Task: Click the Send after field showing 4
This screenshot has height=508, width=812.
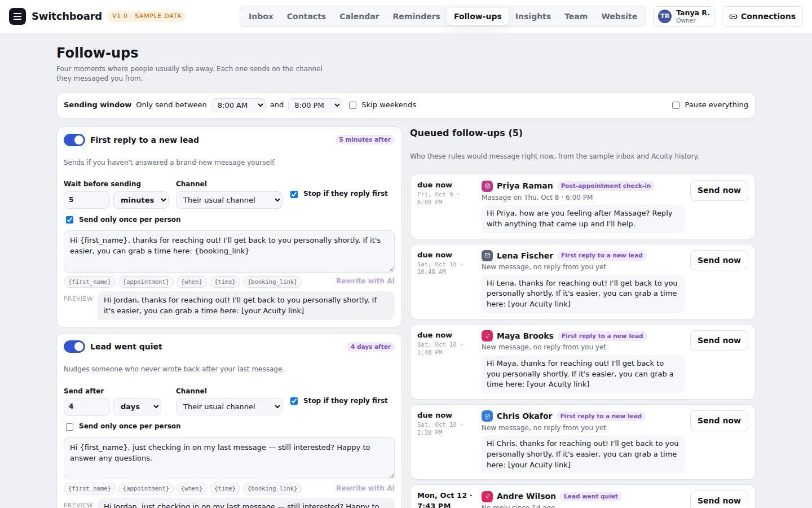Action: pos(87,406)
